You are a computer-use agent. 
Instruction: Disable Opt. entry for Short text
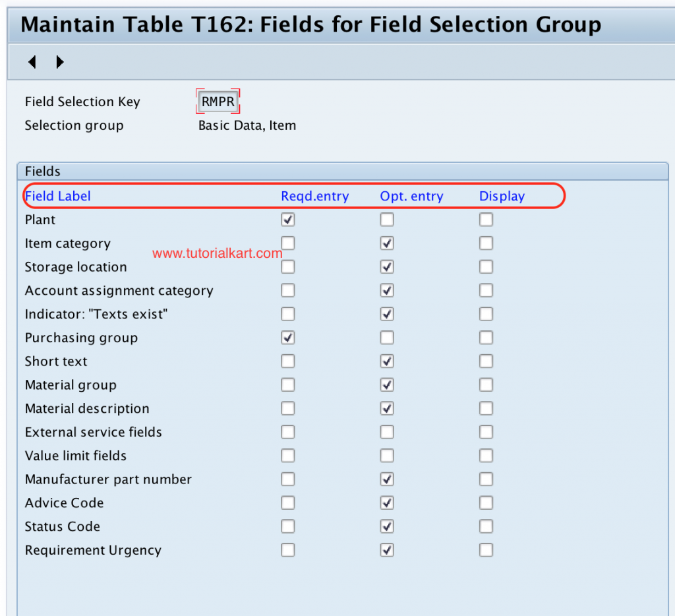tap(387, 361)
